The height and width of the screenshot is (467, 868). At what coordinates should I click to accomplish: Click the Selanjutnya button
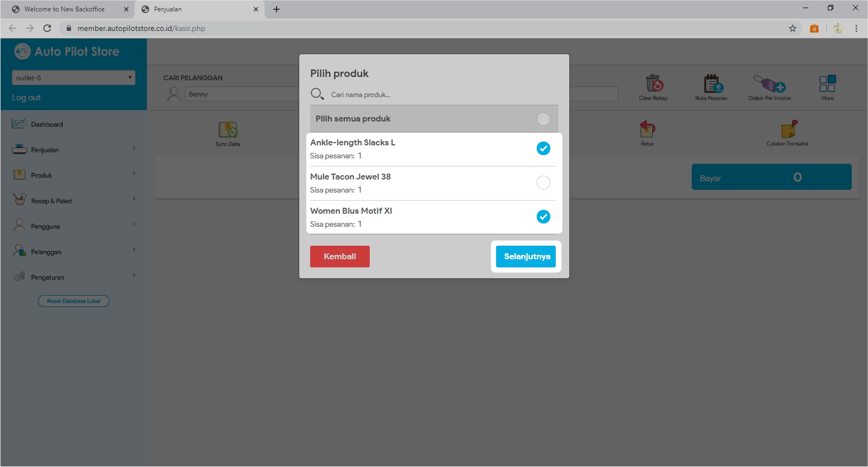(526, 257)
